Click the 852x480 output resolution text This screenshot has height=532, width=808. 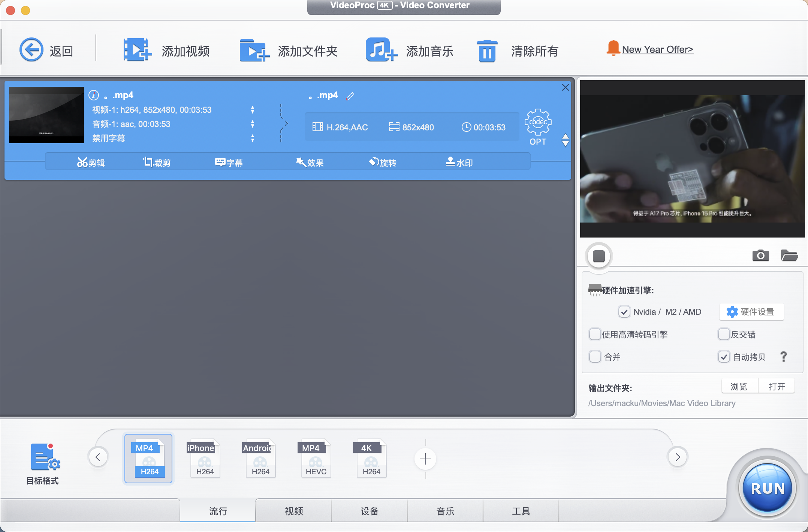(418, 127)
